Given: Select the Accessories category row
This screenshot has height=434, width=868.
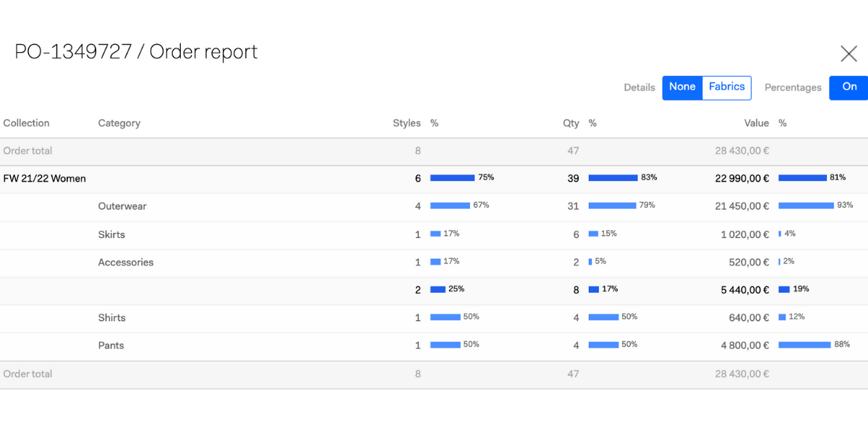Looking at the screenshot, I should (x=434, y=263).
